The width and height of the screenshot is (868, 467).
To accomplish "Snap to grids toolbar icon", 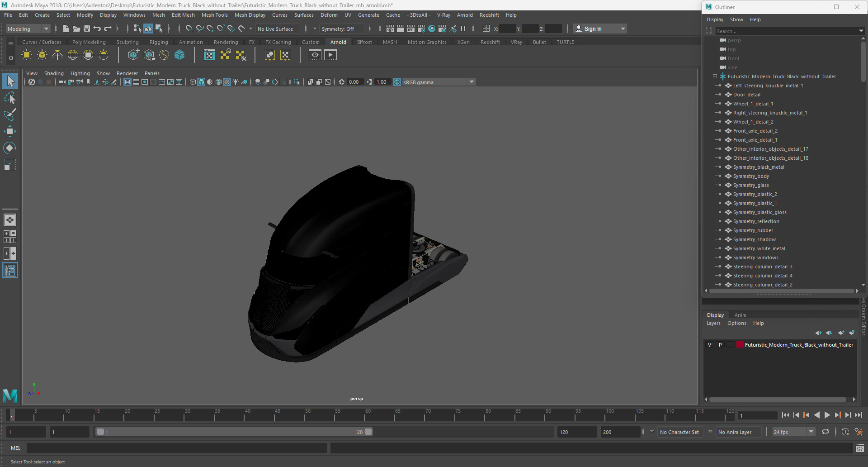I will pyautogui.click(x=189, y=29).
